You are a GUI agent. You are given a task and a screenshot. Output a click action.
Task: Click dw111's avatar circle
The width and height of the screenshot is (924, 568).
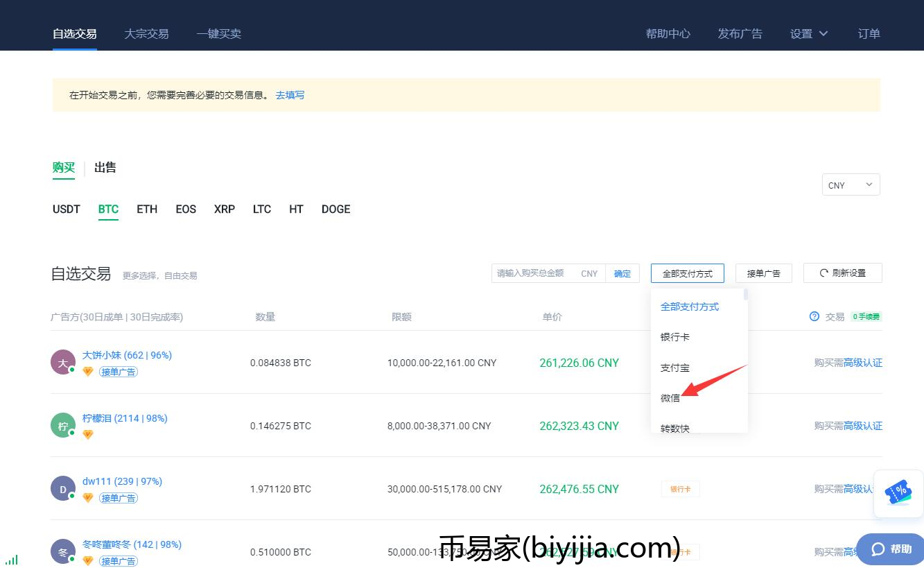tap(63, 488)
